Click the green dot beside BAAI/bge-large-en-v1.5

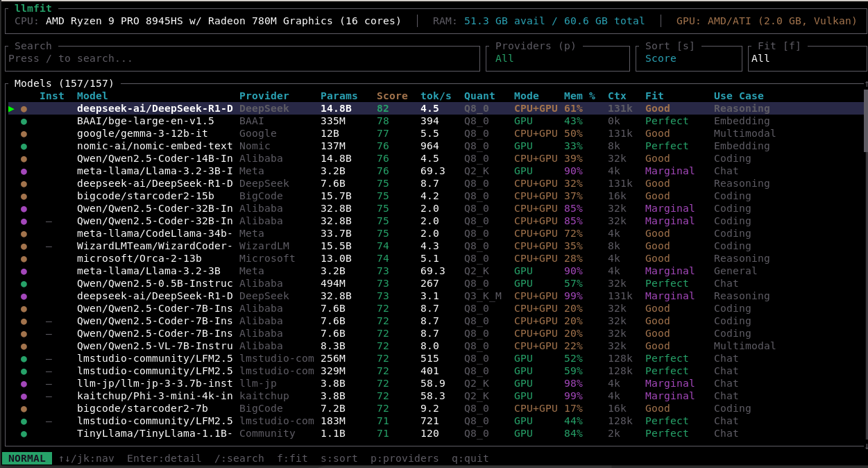click(24, 121)
